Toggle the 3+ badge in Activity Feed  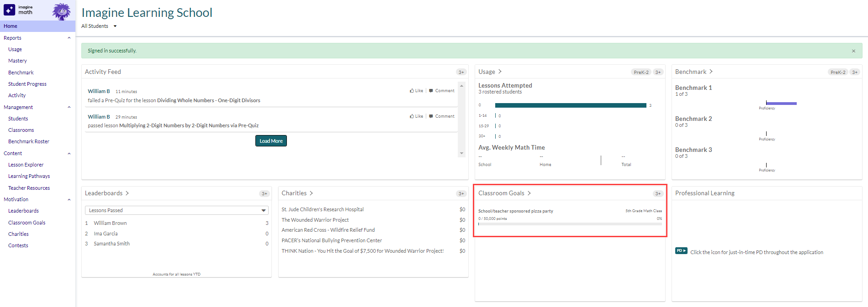[x=461, y=72]
